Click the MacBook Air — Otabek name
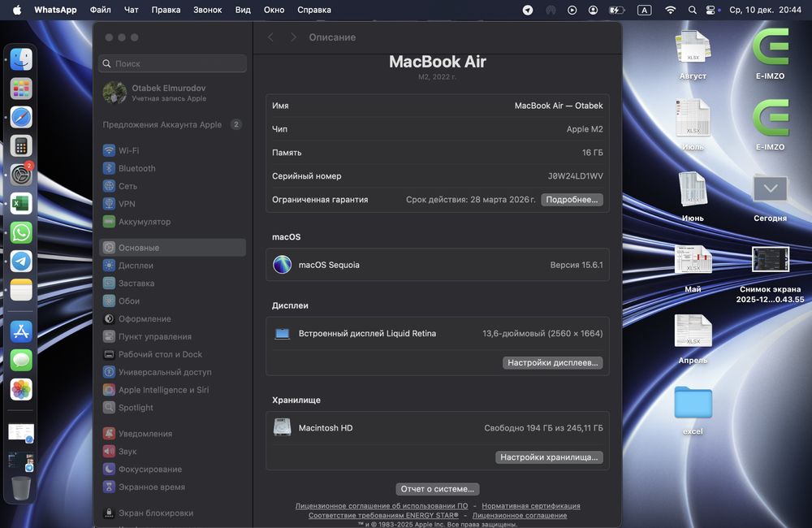 point(559,106)
